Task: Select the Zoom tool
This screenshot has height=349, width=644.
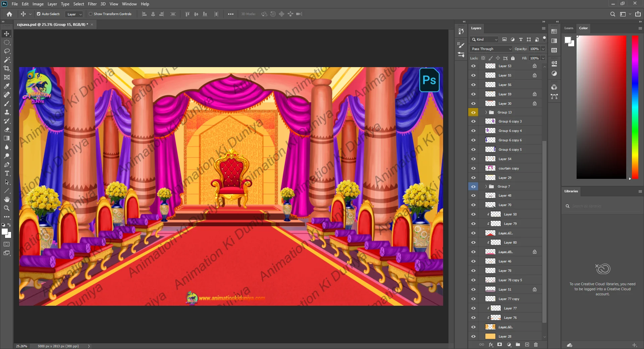Action: [7, 208]
